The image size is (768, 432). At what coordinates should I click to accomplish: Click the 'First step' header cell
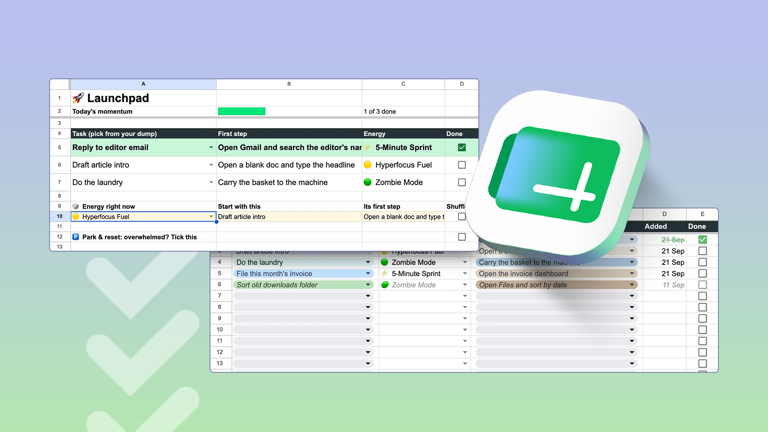(x=289, y=134)
